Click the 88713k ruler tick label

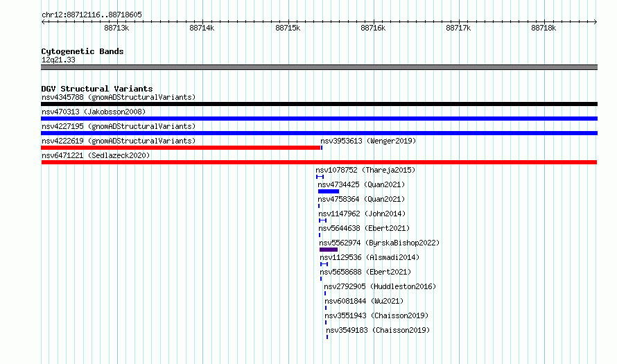[x=116, y=28]
